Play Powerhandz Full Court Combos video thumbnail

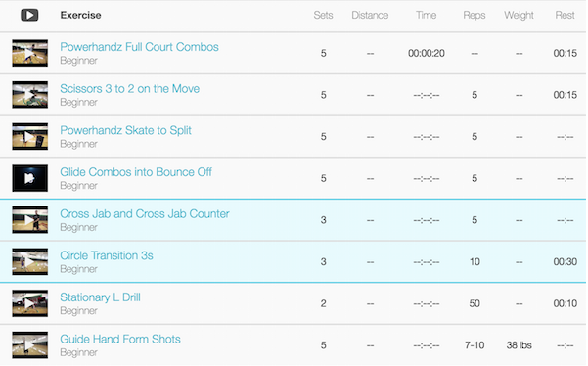tap(30, 53)
